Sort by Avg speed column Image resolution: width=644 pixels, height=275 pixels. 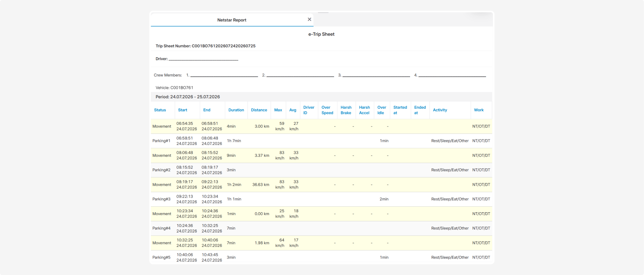click(293, 110)
